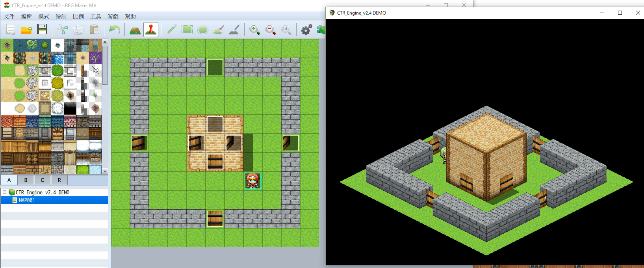Close the CTR_Engine_v2.4 DEMO game window
This screenshot has width=644, height=268.
(x=638, y=13)
